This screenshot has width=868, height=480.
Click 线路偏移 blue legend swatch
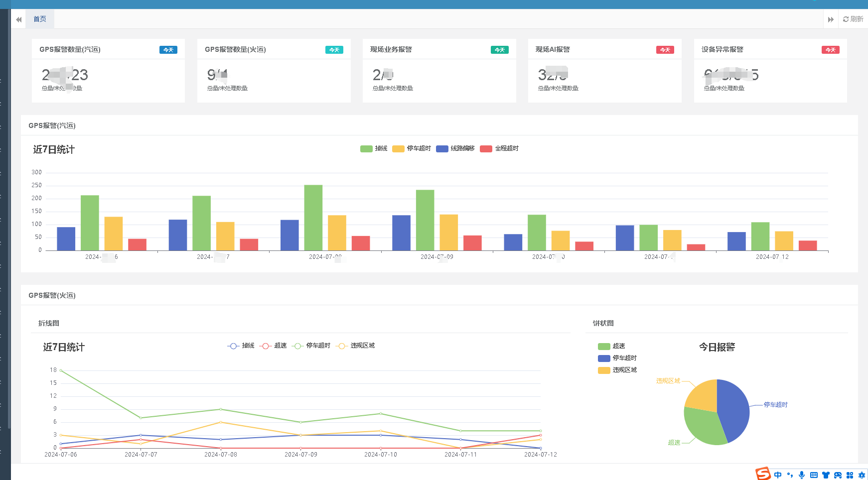[442, 148]
